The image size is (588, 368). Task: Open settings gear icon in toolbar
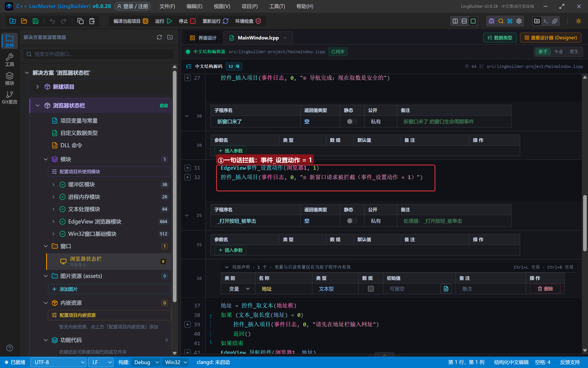click(x=519, y=21)
